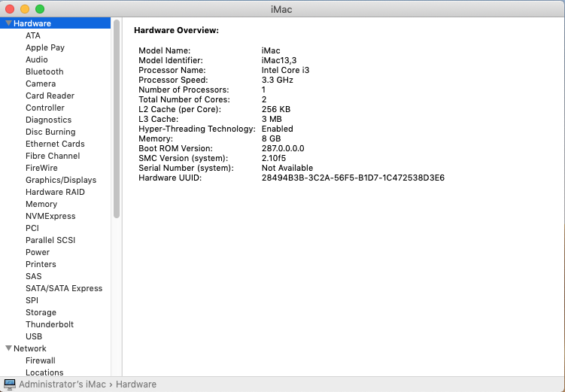Open the SAS section
This screenshot has width=565, height=392.
pyautogui.click(x=34, y=276)
